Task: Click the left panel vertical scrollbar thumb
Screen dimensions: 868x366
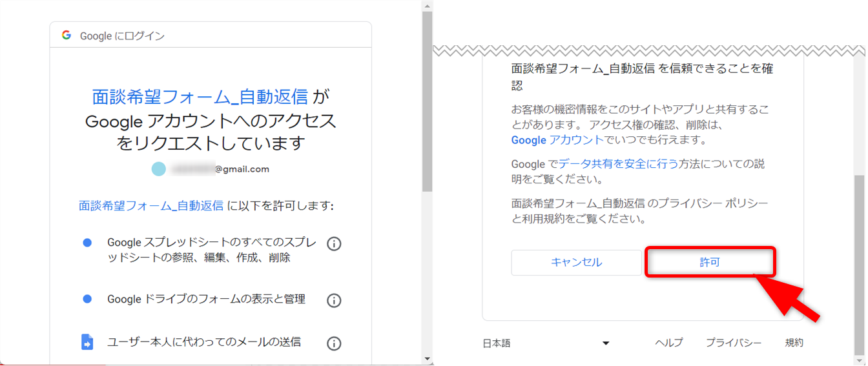Action: tap(427, 101)
